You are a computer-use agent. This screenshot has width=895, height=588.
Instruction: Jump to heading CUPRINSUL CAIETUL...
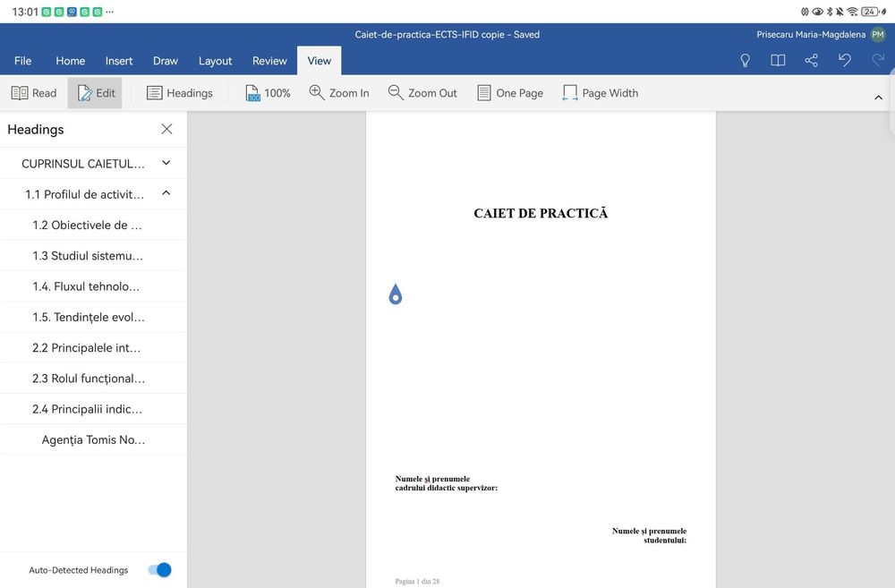coord(82,164)
